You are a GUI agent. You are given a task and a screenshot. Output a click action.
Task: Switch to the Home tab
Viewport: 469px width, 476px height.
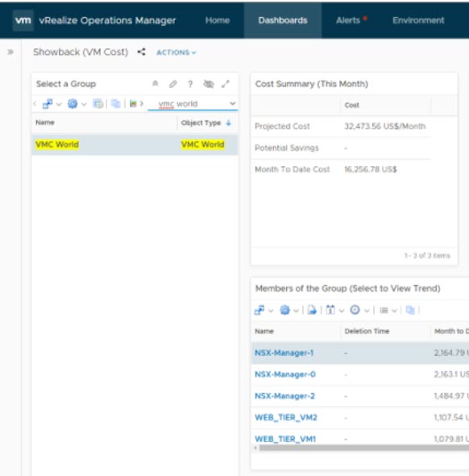(218, 20)
